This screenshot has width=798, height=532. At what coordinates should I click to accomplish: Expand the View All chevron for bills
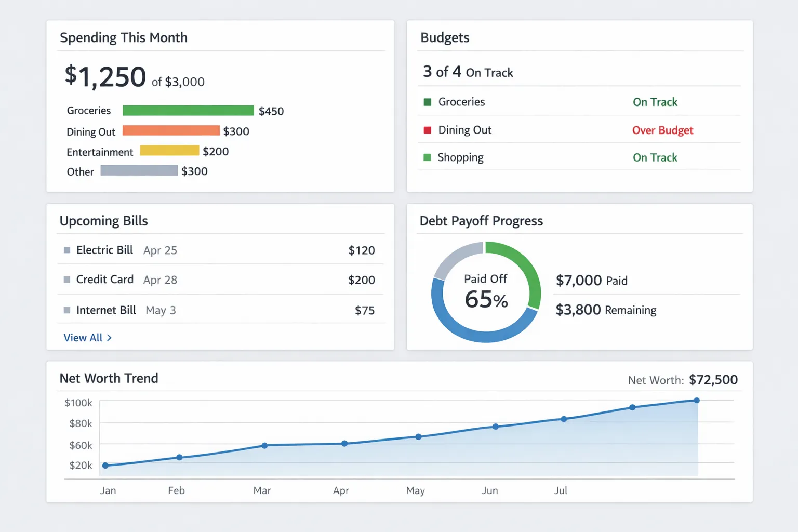[109, 337]
